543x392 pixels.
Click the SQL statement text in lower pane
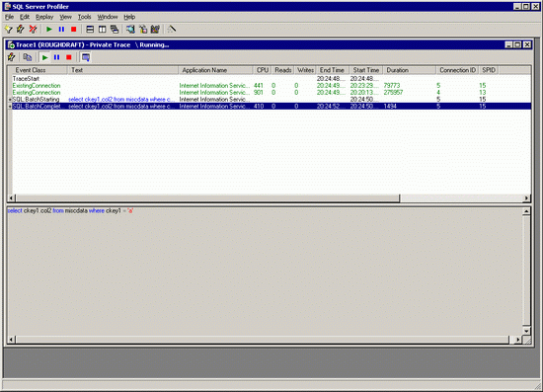tap(70, 210)
